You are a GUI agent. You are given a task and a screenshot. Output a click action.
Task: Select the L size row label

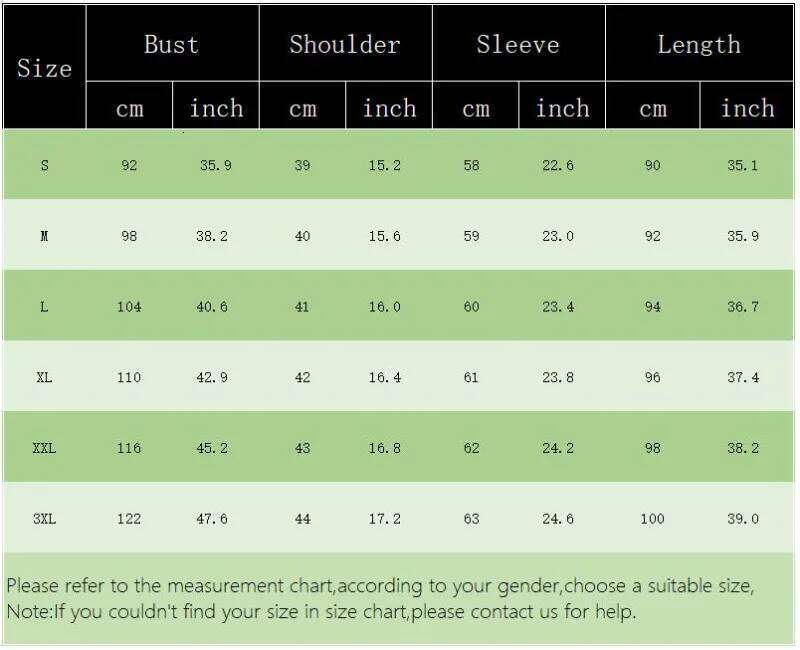(x=44, y=307)
